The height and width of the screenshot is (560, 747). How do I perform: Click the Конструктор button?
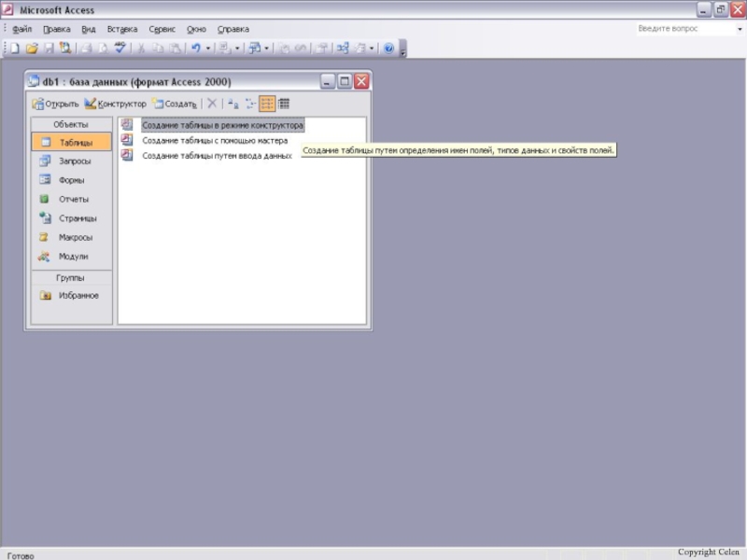coord(116,105)
